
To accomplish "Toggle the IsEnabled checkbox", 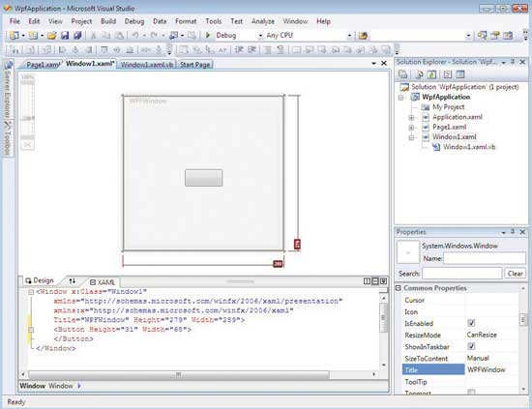I will tap(471, 323).
